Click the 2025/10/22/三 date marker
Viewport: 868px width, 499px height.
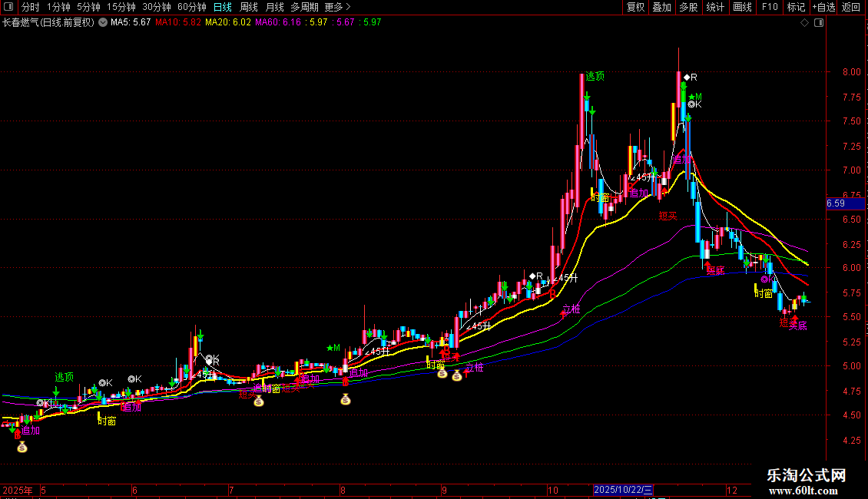pyautogui.click(x=623, y=490)
